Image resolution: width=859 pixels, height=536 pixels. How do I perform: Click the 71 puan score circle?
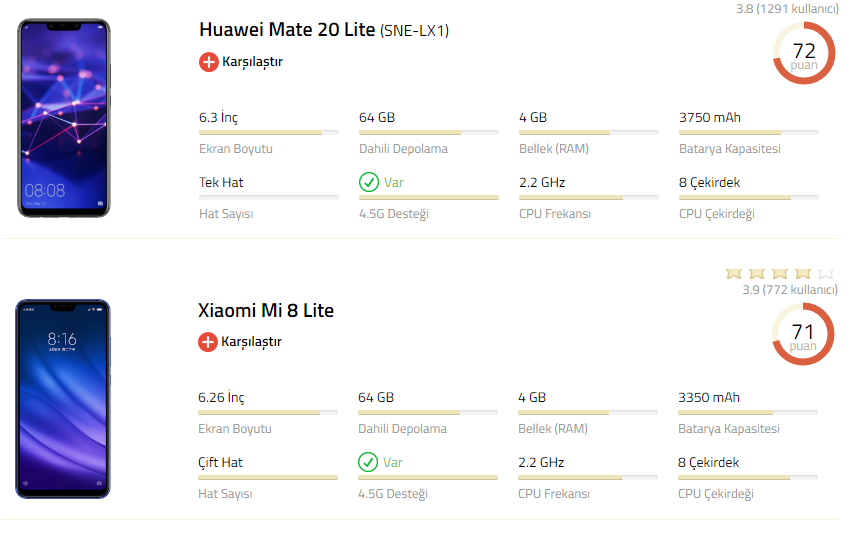(x=803, y=334)
